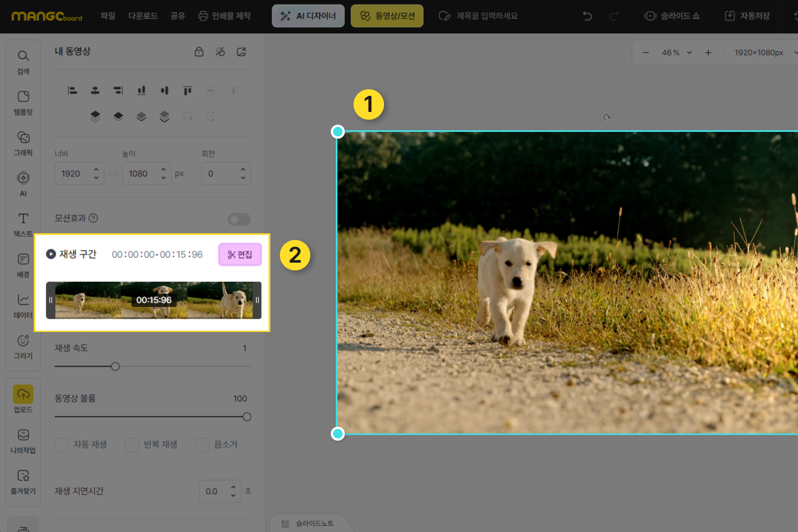Select the 텍스트 text tool
This screenshot has width=798, height=532.
23,224
